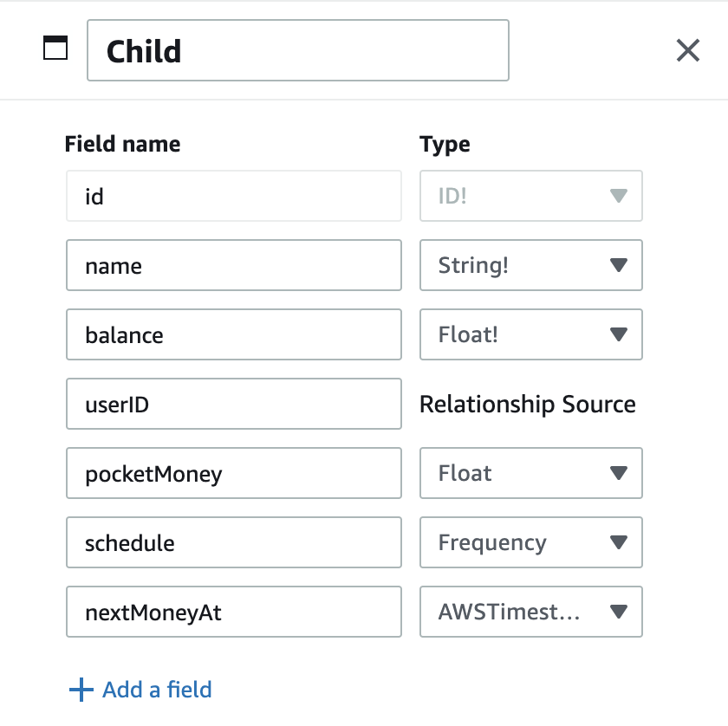Click the Relationship Source label
This screenshot has width=728, height=726.
528,404
